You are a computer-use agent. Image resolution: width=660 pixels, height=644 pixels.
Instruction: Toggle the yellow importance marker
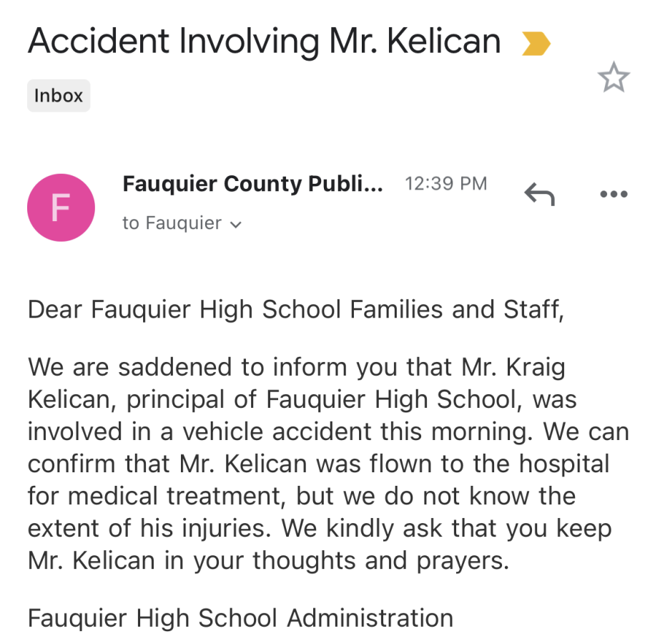pos(536,44)
